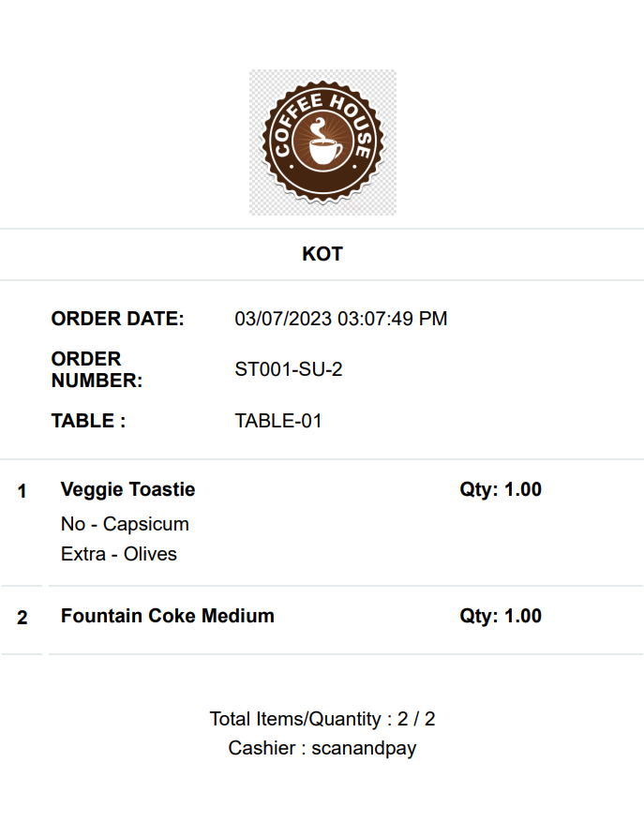The image size is (644, 822).
Task: Click the cashier name scanandpay
Action: (x=364, y=748)
